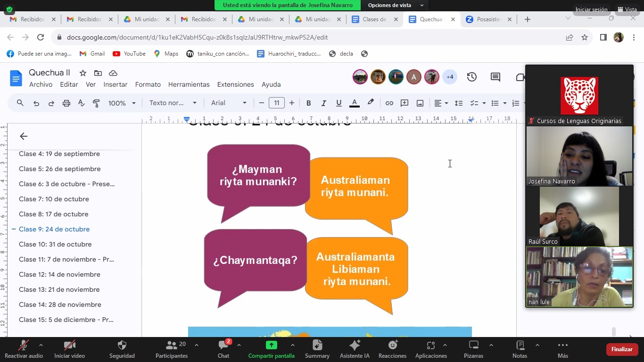Open the Herramientas menu
The image size is (644, 362).
[189, 84]
